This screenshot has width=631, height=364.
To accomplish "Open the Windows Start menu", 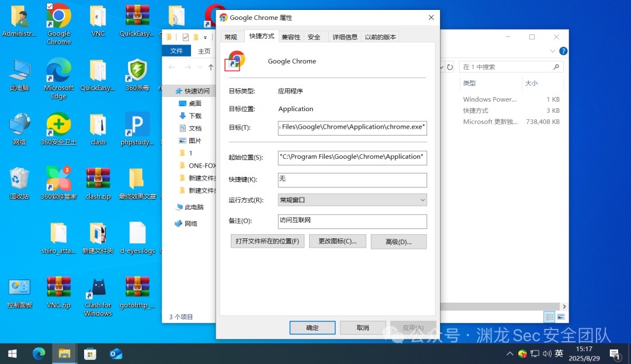I will (12, 353).
